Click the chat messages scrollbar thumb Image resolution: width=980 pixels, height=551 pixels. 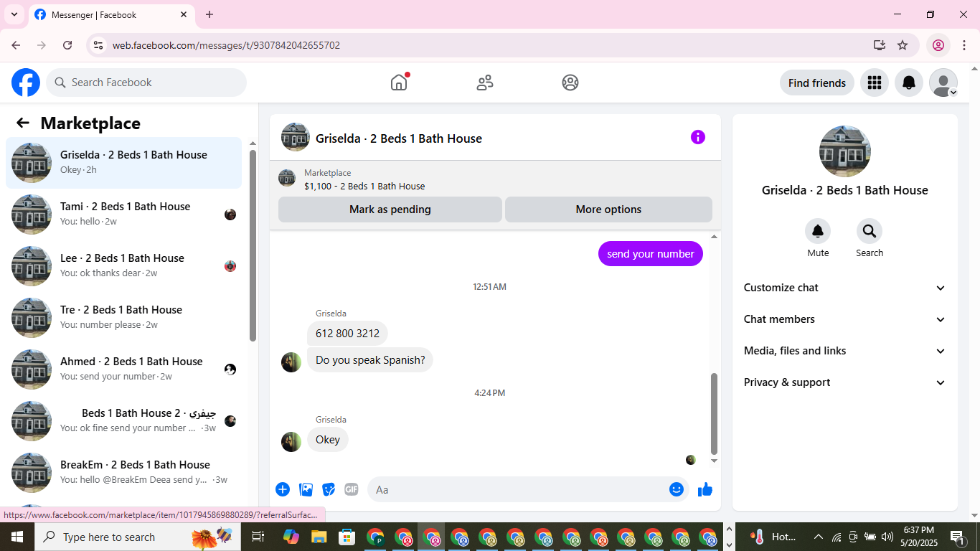(714, 414)
